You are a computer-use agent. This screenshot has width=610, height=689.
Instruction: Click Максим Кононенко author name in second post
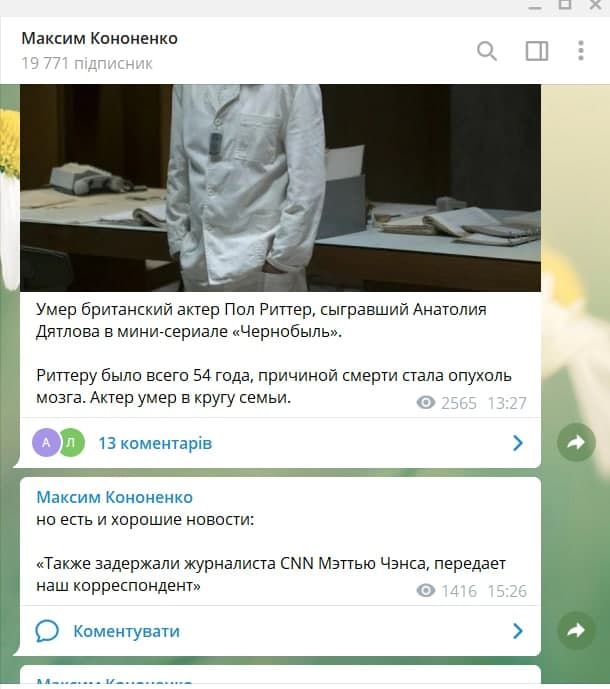coord(115,497)
